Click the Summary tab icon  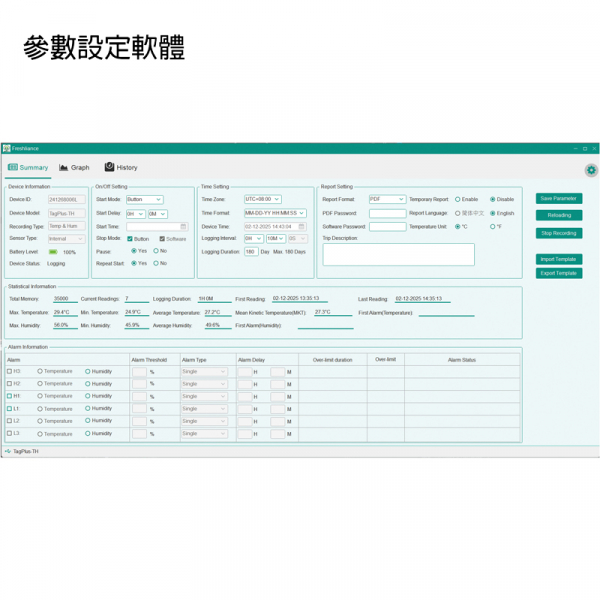13,168
